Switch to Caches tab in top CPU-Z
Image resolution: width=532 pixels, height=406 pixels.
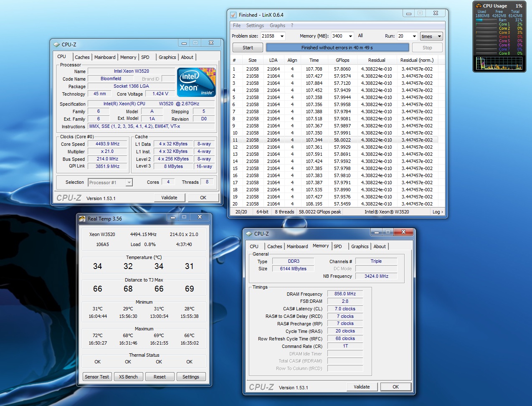82,57
